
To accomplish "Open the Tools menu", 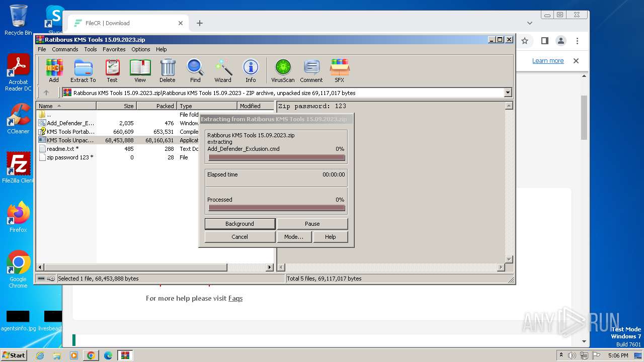I will point(91,49).
